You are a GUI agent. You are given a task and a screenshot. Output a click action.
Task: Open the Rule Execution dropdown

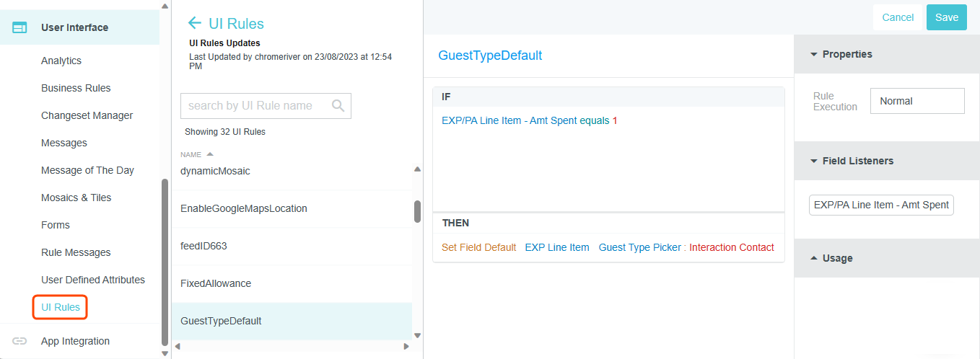916,101
